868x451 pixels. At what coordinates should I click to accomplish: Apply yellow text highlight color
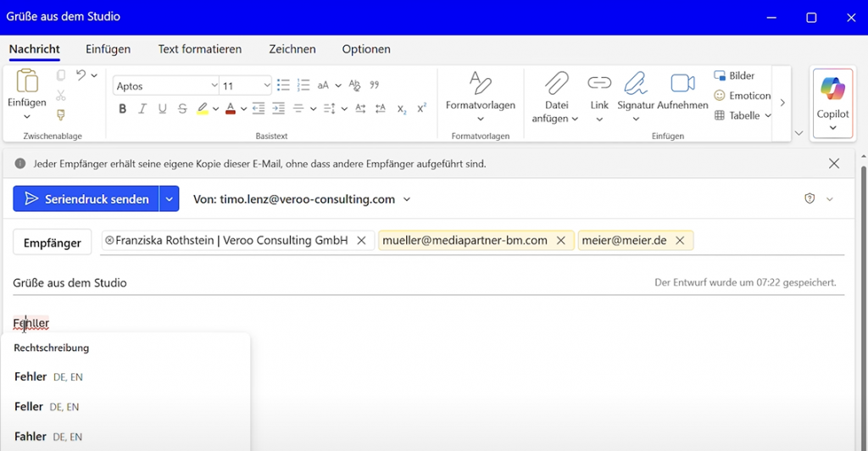[x=203, y=109]
